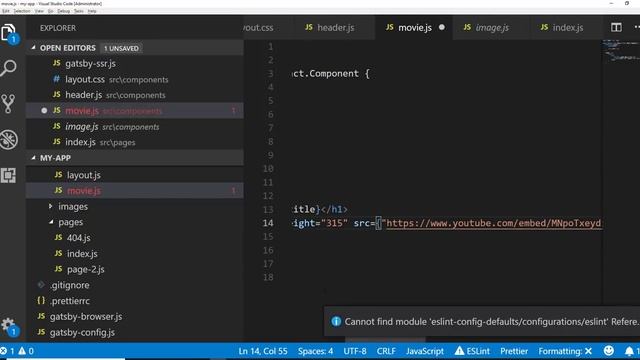640x360 pixels.
Task: Click the EXPLORER panel title
Action: click(58, 28)
